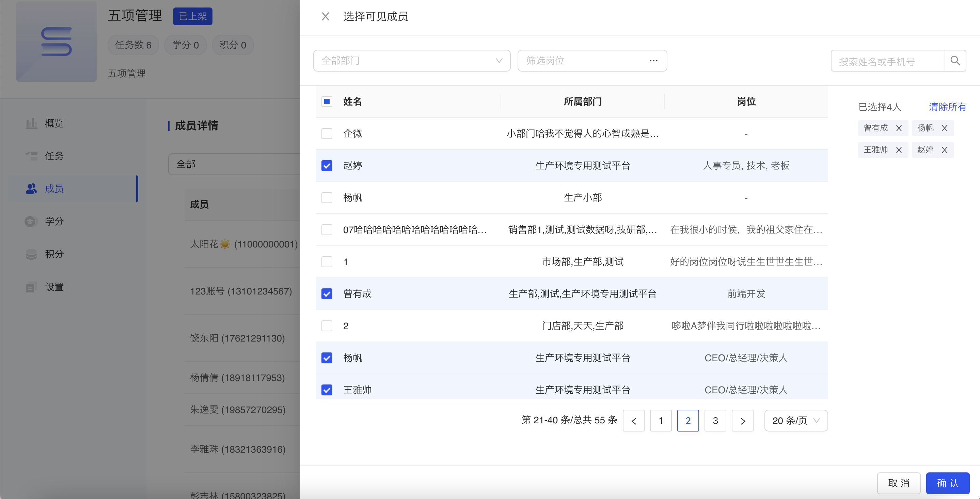
Task: Focus the 搜索姓名或手机号 input
Action: pos(888,61)
